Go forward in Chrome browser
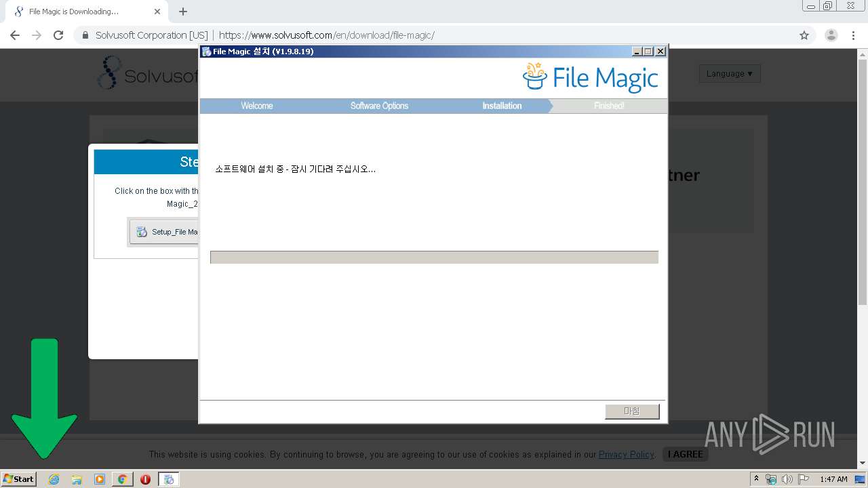 click(x=37, y=35)
